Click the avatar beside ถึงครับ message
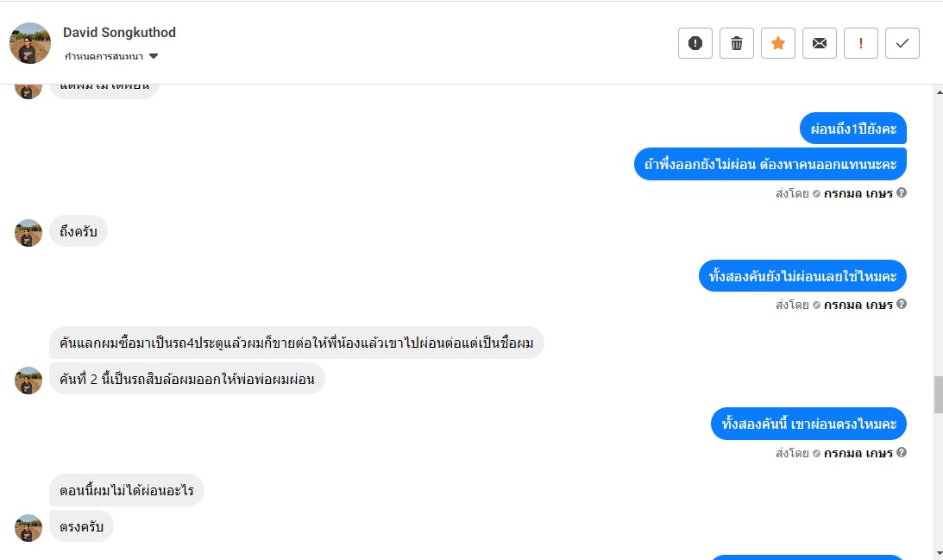Image resolution: width=943 pixels, height=560 pixels. pyautogui.click(x=28, y=233)
